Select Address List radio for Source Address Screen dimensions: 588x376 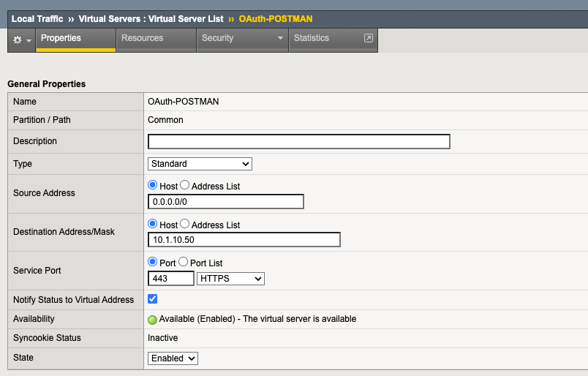[185, 186]
